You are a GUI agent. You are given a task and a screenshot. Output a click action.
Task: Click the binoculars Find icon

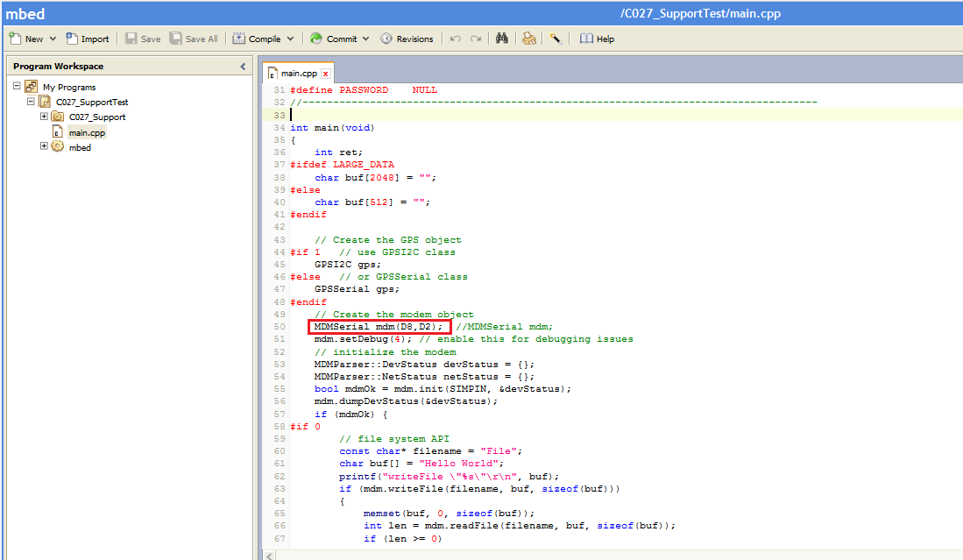[503, 39]
